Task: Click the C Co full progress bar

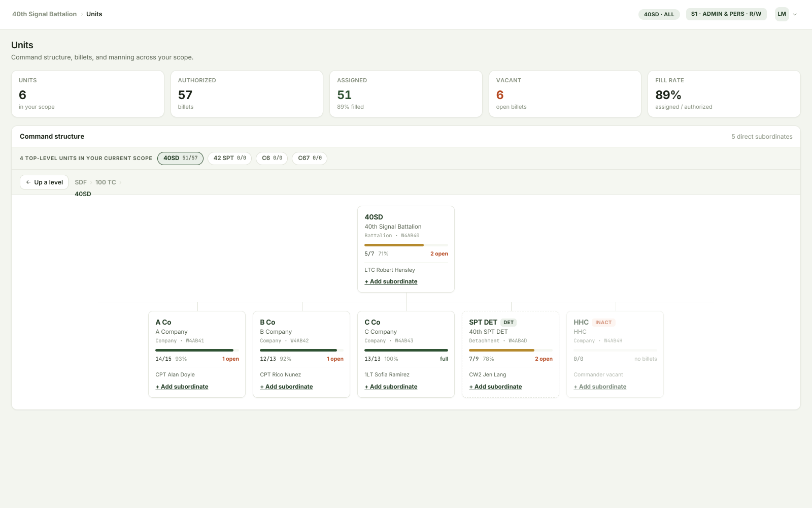Action: [406, 350]
